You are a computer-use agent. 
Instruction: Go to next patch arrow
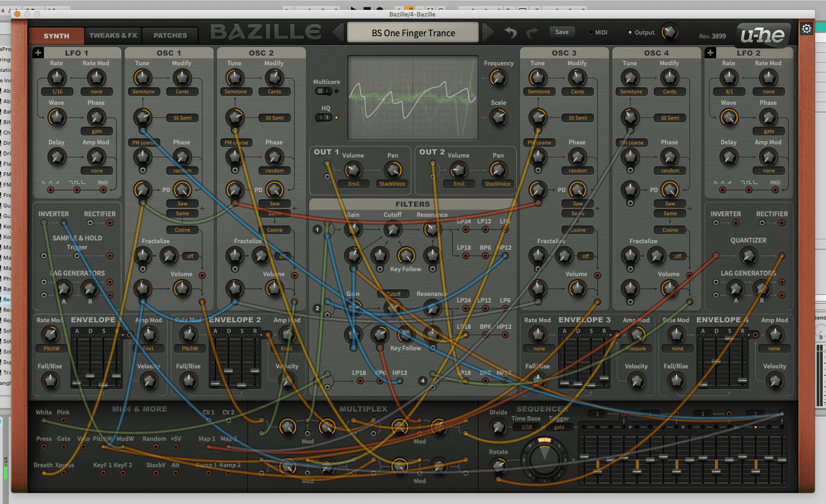pyautogui.click(x=487, y=32)
